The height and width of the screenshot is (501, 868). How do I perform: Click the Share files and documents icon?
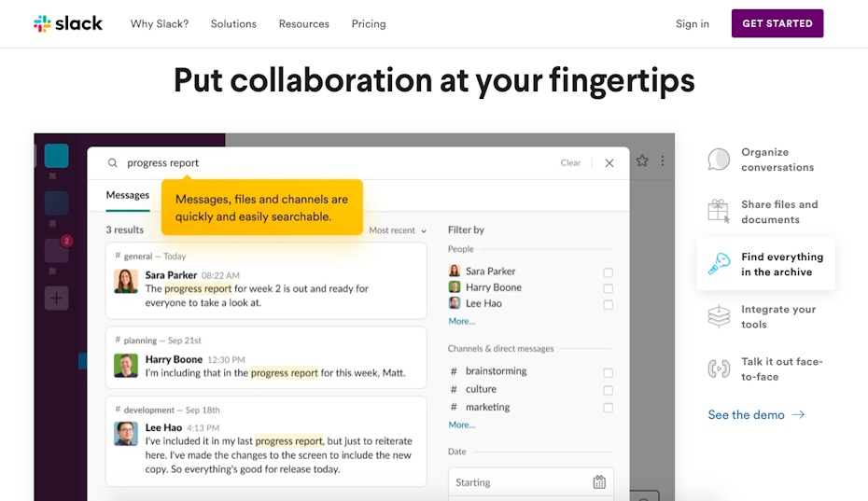[x=719, y=212]
